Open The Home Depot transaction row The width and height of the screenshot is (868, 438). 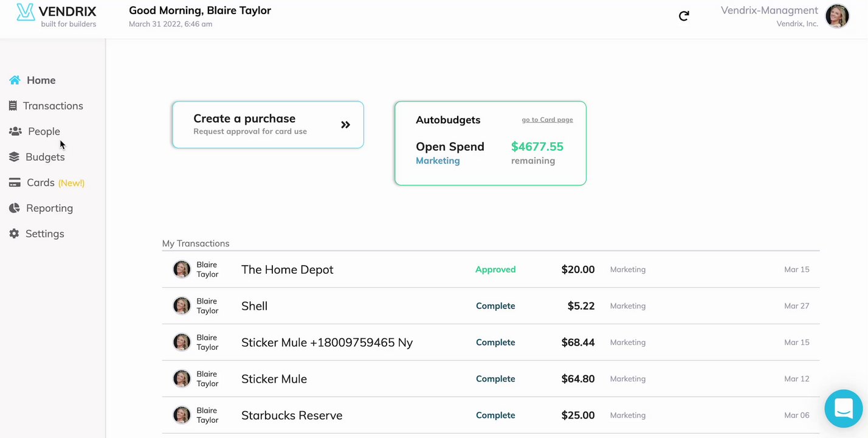[x=287, y=269]
